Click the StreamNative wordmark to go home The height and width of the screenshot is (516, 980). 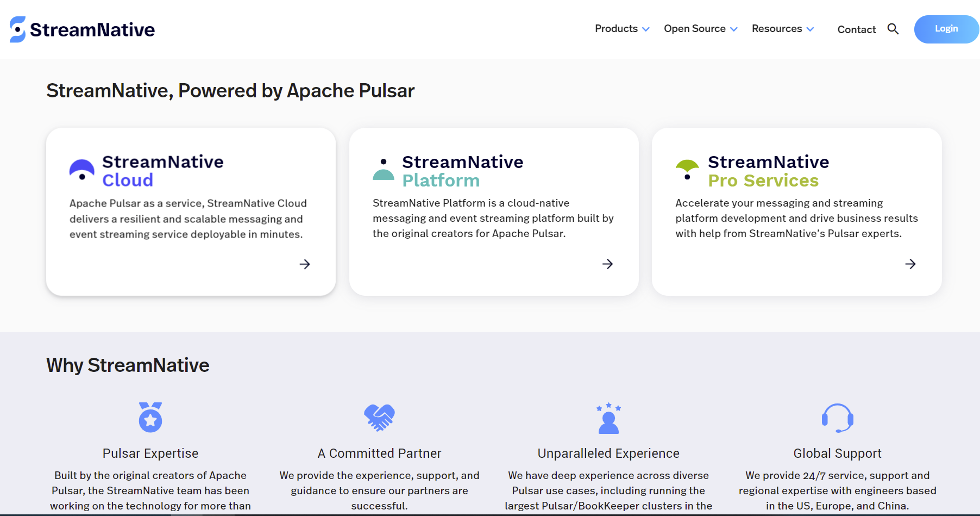pos(92,29)
